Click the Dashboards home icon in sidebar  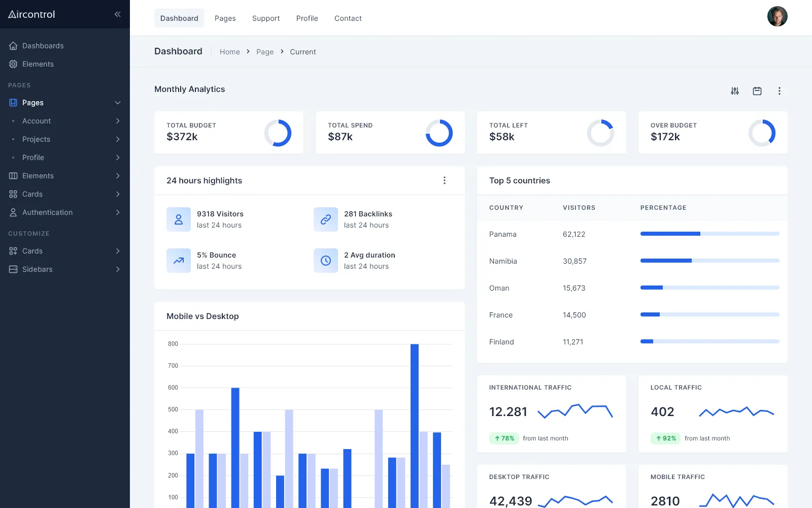point(13,46)
